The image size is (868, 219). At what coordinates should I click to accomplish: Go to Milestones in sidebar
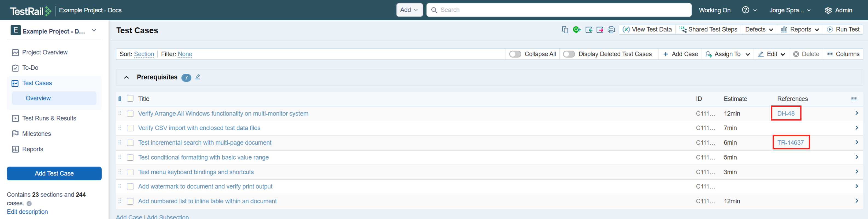[36, 134]
